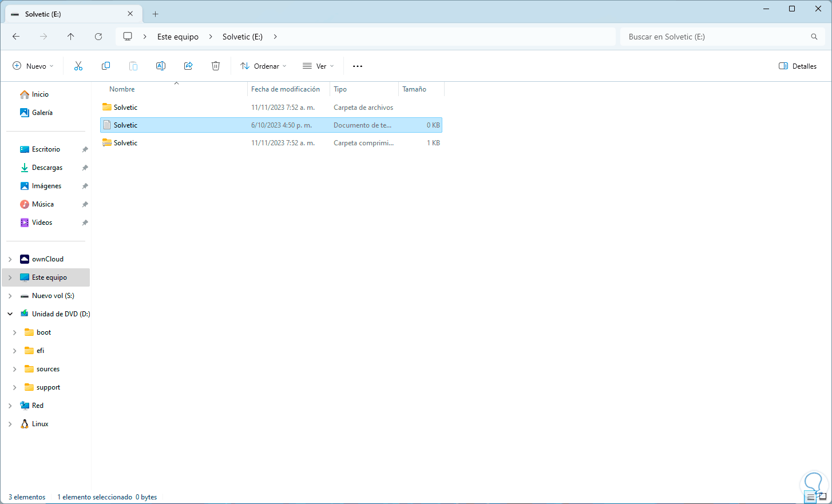Open chevron after Este equipo in address bar
Screen dimensions: 832x504
[x=211, y=37]
